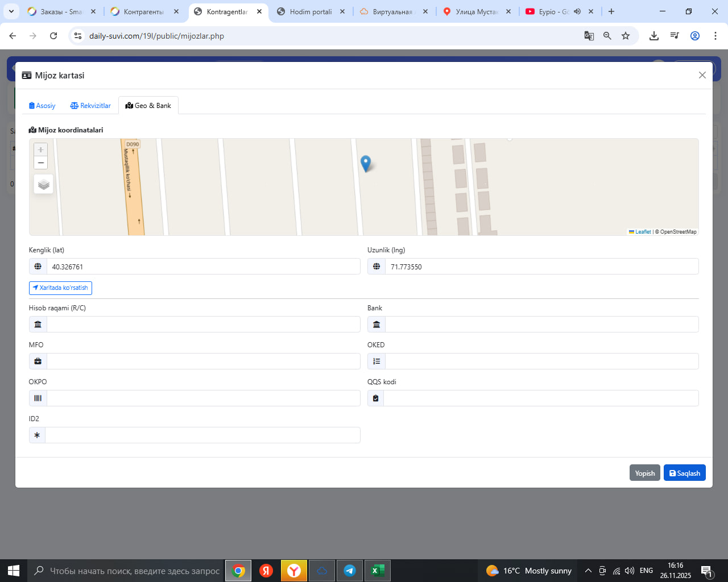The height and width of the screenshot is (582, 728).
Task: Focus the Uzunlik (lng) input field
Action: coord(541,267)
